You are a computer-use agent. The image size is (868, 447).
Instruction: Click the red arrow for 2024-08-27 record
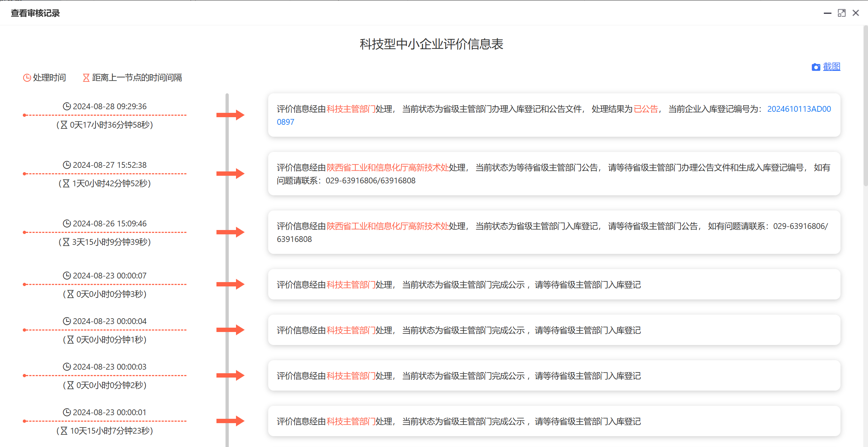click(230, 174)
